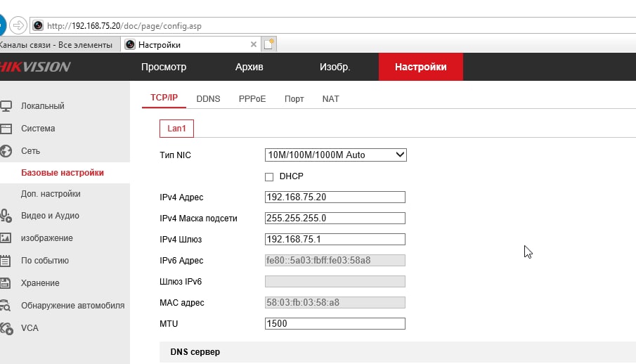Open изображение section in sidebar

(47, 238)
